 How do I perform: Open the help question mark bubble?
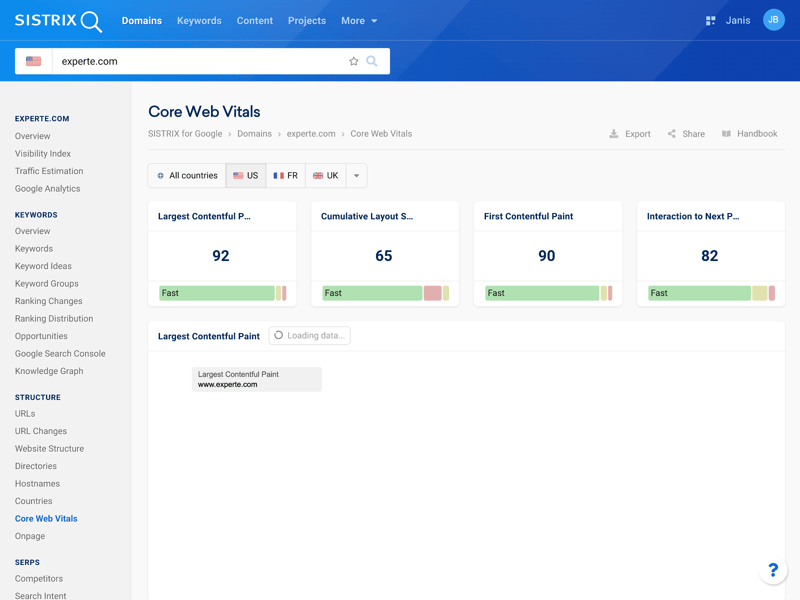coord(772,570)
